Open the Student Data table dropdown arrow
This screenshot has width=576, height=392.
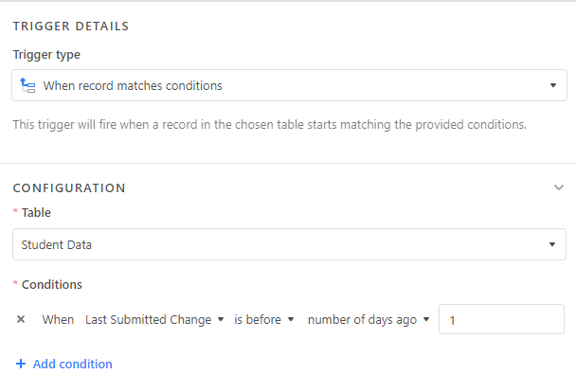552,244
